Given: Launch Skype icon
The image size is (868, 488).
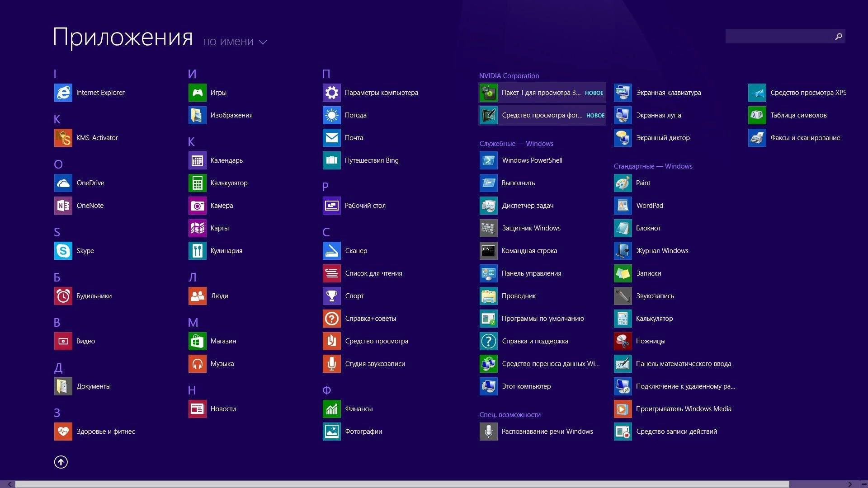Looking at the screenshot, I should 63,251.
